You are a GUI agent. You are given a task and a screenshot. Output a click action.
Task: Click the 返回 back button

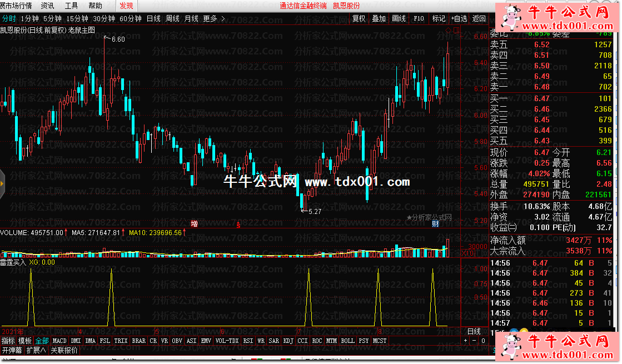479,19
